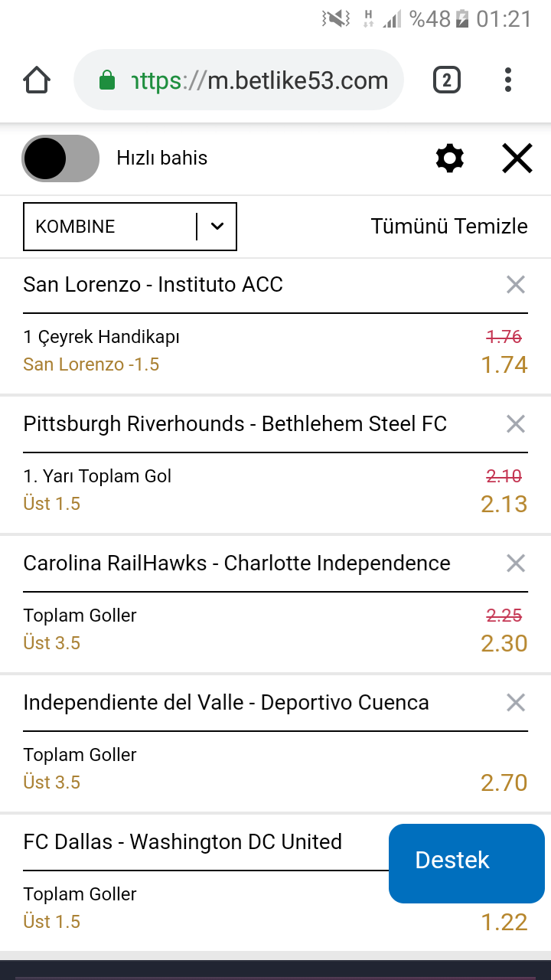Tap the m.betlike53.com address bar
The width and height of the screenshot is (551, 980).
(239, 80)
